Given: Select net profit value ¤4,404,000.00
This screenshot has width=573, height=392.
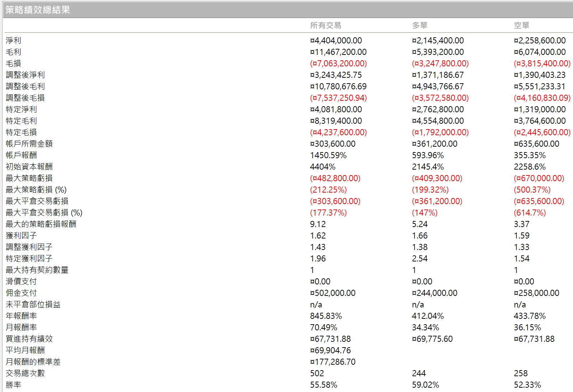Looking at the screenshot, I should 336,41.
